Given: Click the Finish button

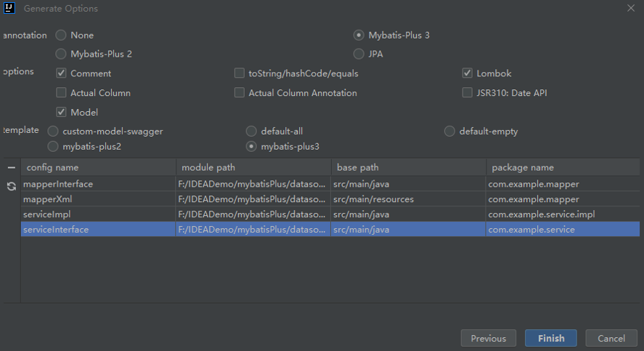Looking at the screenshot, I should click(551, 339).
